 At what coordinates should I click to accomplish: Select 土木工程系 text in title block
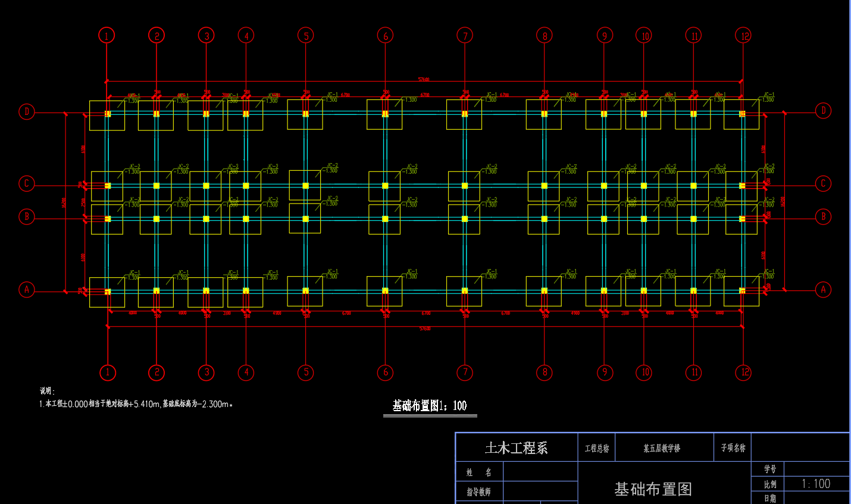(516, 448)
